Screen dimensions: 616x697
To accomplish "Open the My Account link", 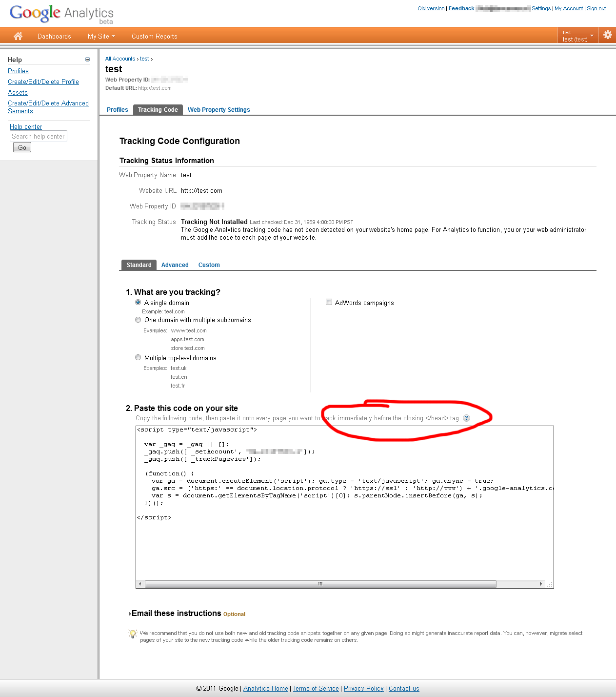I will point(569,8).
